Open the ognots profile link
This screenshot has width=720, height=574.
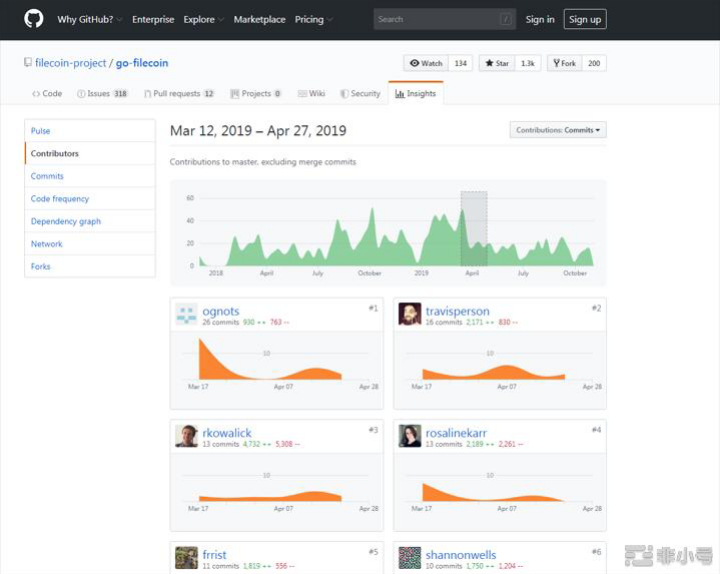221,311
